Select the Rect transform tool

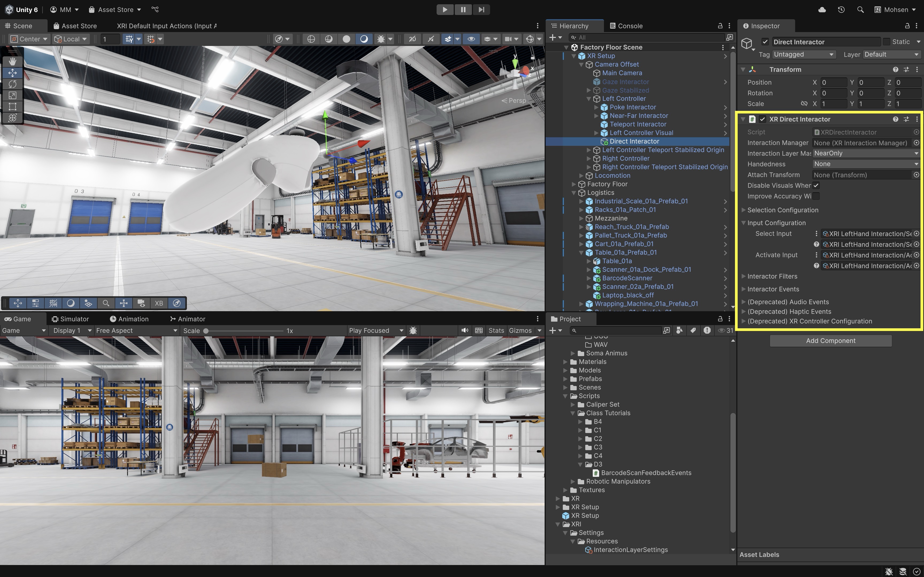[13, 107]
